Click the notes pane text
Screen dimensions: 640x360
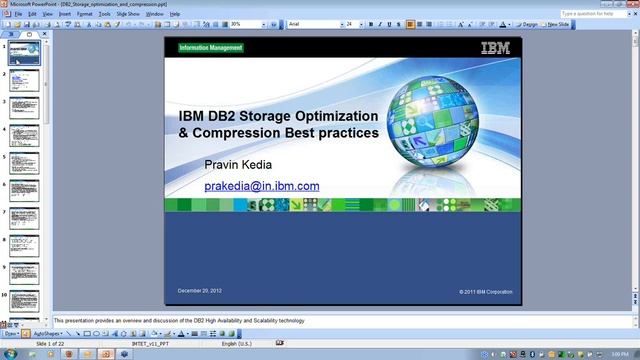(x=179, y=321)
